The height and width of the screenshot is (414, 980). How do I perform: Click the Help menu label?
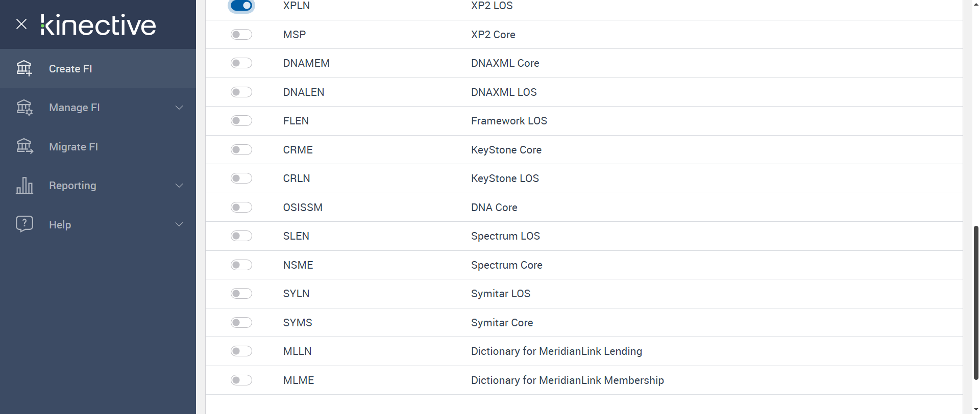point(60,225)
